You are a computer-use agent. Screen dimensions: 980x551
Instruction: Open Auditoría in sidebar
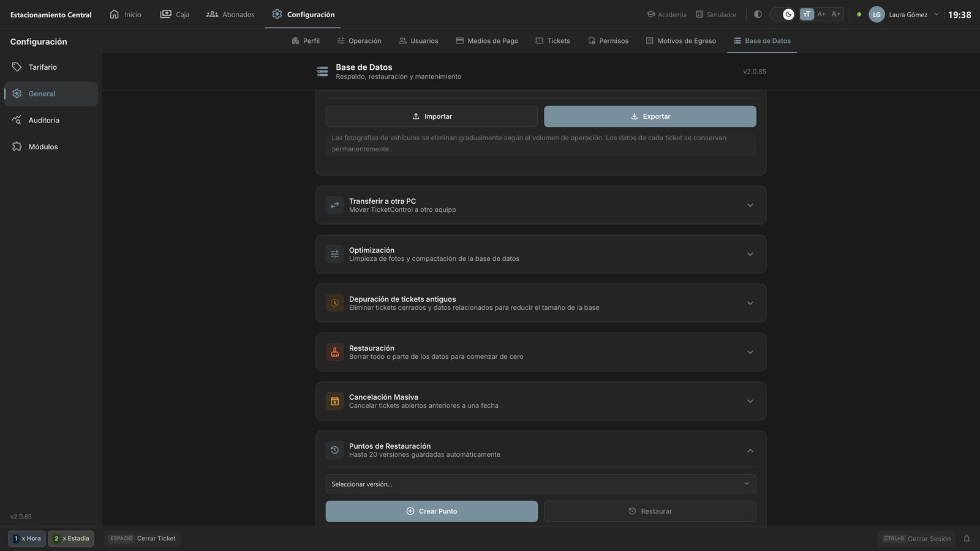point(51,120)
